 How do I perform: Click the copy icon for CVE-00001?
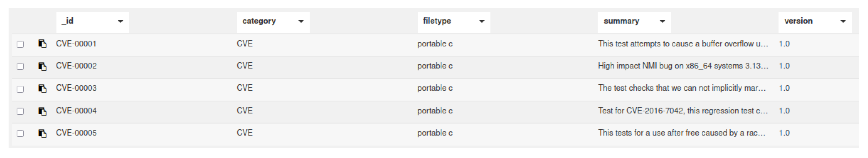(x=42, y=44)
